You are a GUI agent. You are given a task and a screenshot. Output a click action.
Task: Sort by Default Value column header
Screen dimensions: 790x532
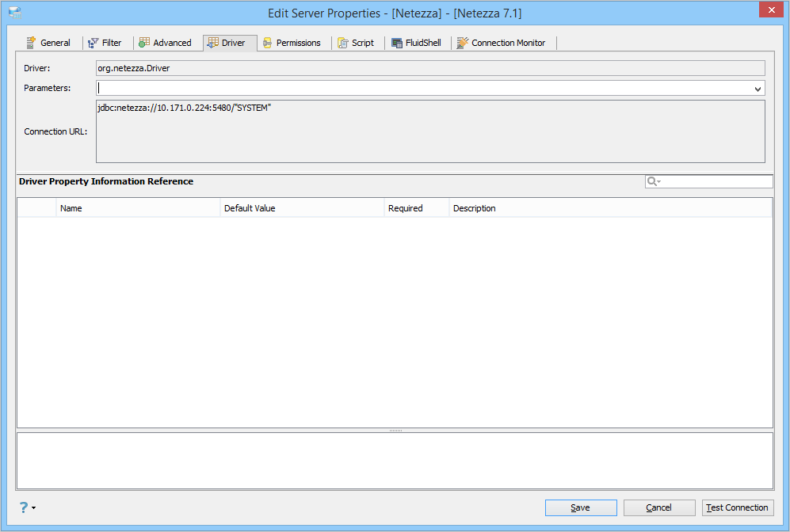[302, 208]
